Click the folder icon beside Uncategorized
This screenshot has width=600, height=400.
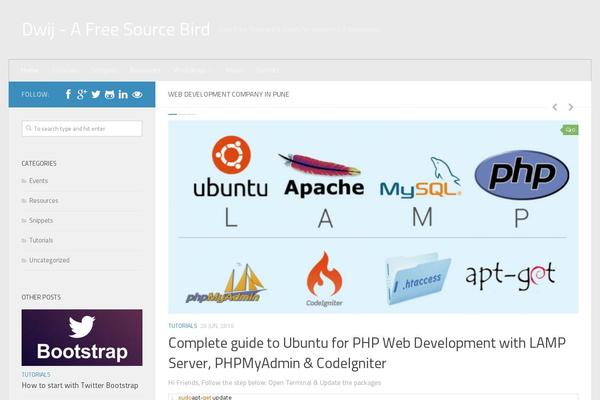pos(24,261)
